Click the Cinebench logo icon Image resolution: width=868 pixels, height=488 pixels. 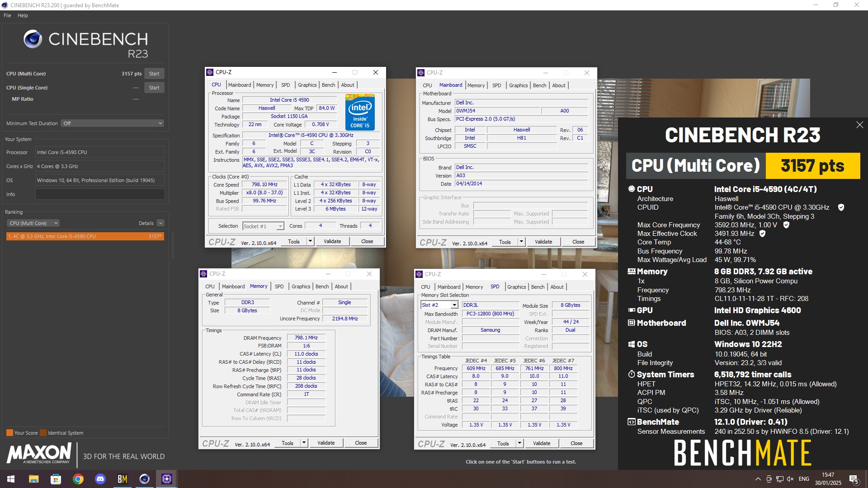click(x=33, y=39)
